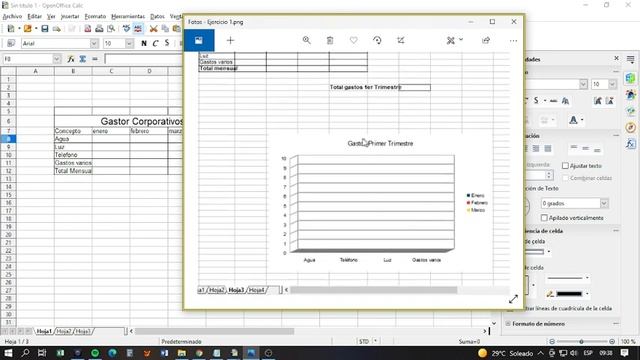Image resolution: width=640 pixels, height=360 pixels.
Task: Open sidebar Functions fx deck icon
Action: tap(631, 144)
